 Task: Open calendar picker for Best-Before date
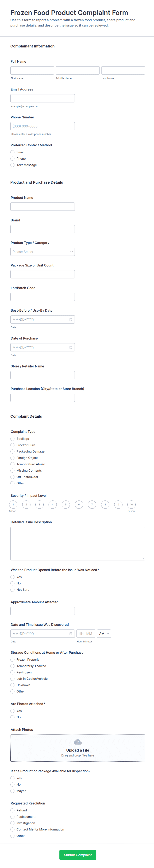click(x=71, y=319)
